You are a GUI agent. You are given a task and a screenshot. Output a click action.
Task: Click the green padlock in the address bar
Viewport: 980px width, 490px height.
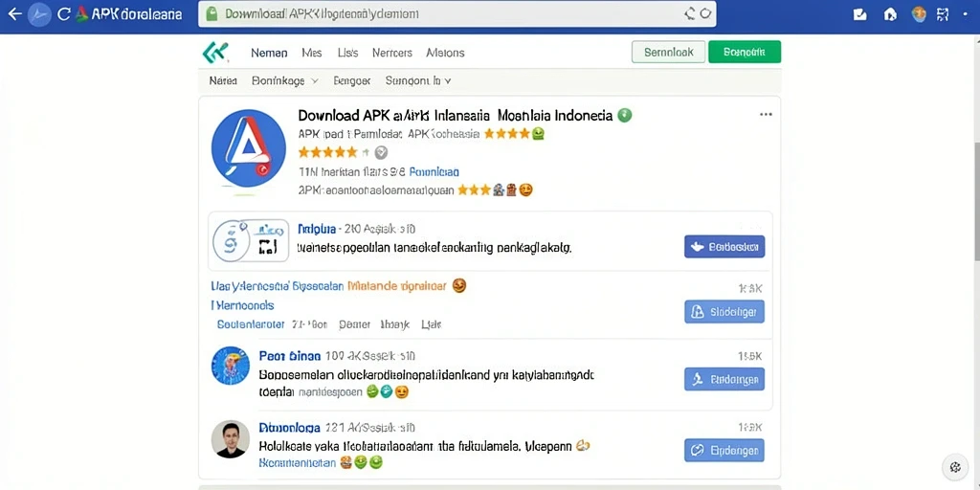212,13
